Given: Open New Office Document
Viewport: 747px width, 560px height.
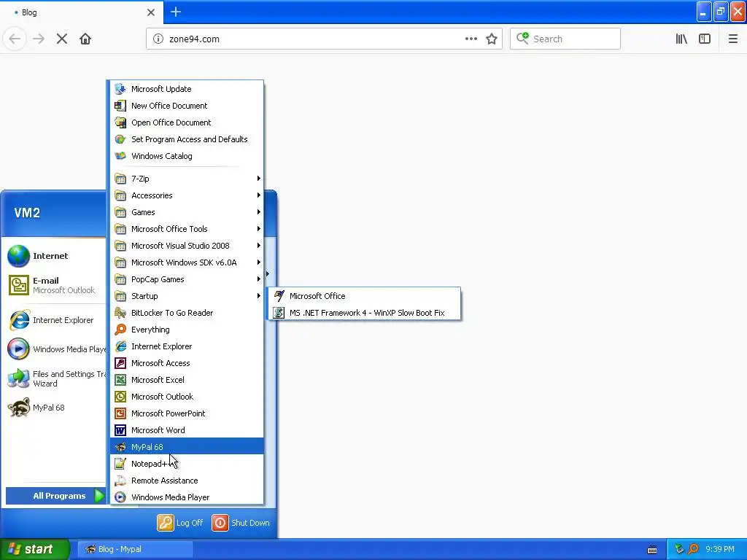Looking at the screenshot, I should pyautogui.click(x=187, y=106).
